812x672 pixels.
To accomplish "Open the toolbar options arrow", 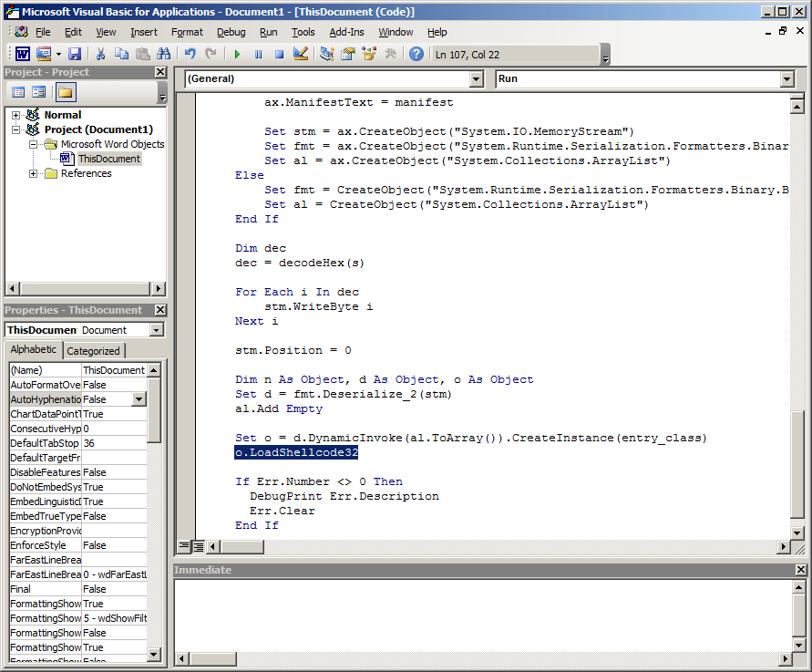I will (x=605, y=55).
